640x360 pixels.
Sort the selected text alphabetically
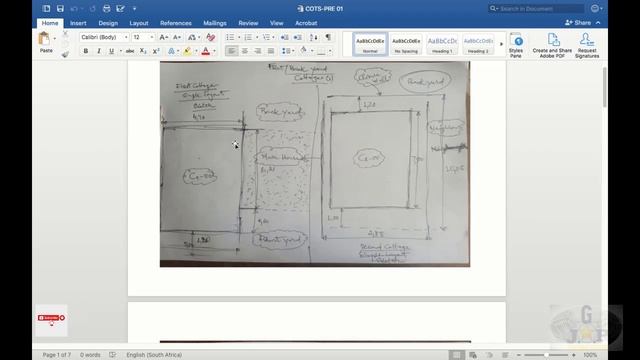pyautogui.click(x=313, y=37)
